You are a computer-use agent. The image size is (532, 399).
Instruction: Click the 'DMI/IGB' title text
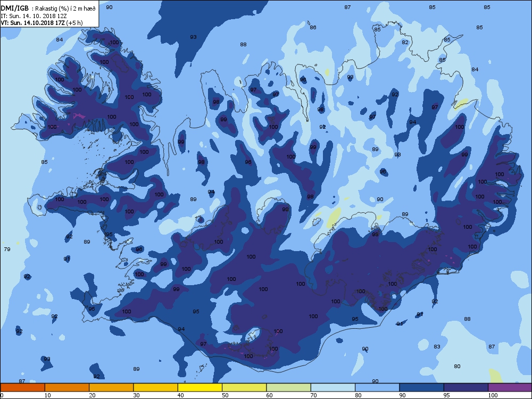coord(14,9)
